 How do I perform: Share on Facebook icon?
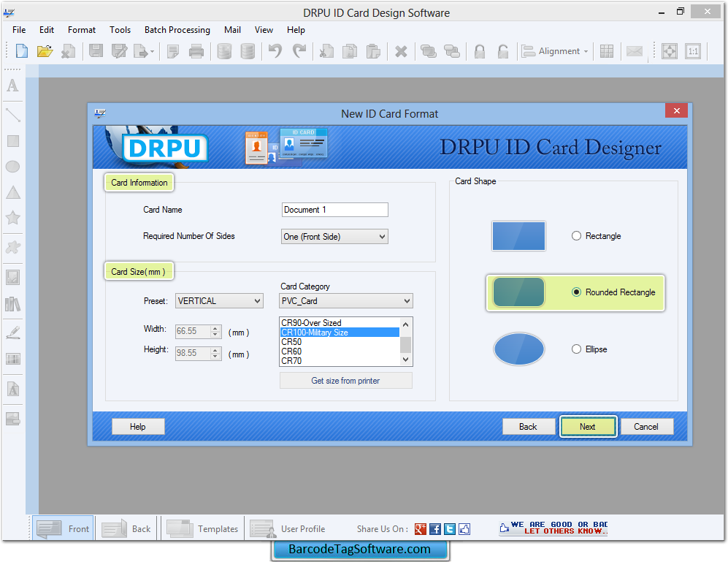pyautogui.click(x=435, y=529)
